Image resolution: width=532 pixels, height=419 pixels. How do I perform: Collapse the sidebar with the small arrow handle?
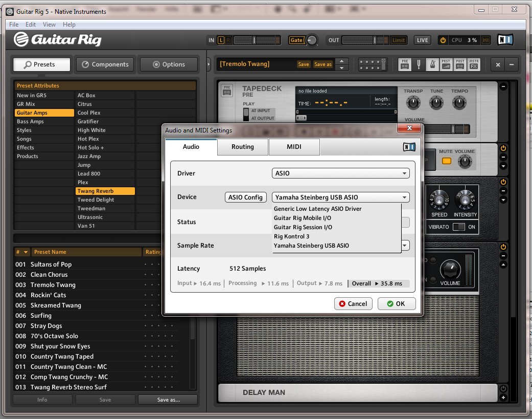[x=209, y=64]
